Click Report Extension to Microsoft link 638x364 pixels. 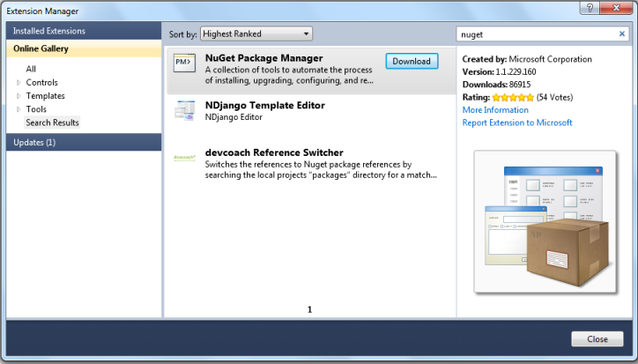pyautogui.click(x=517, y=123)
